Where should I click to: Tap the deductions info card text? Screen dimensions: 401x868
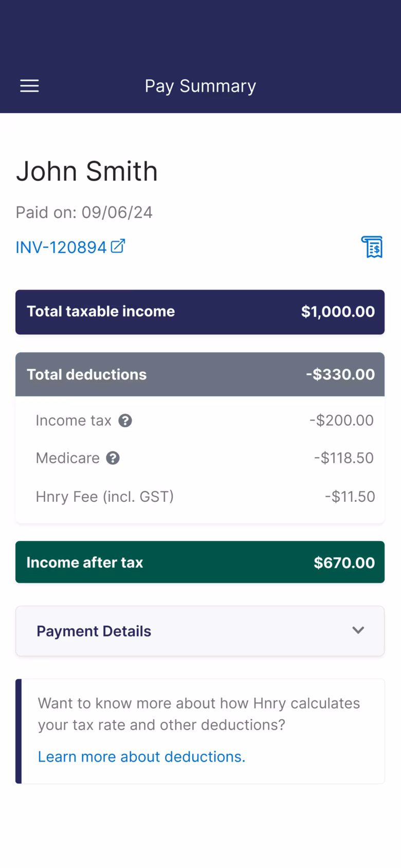point(199,714)
